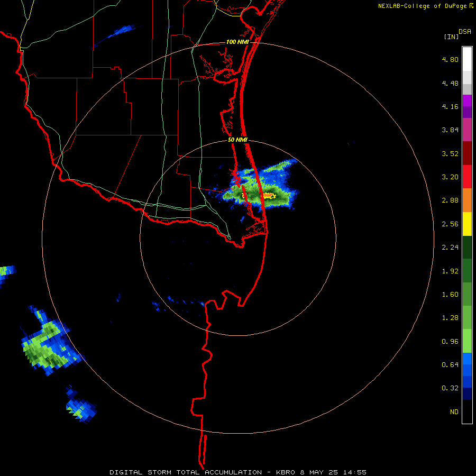Click the Digital Storm Total Accumulation caption

pos(237,472)
